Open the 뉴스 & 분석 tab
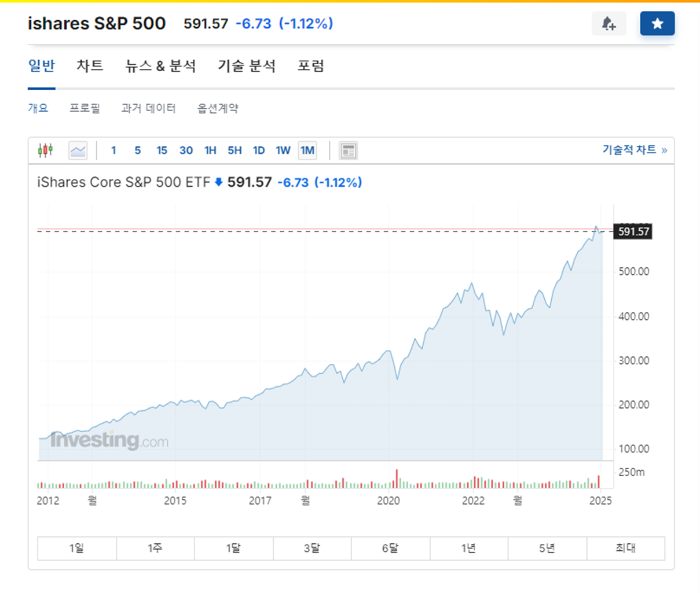This screenshot has width=700, height=593. [160, 66]
